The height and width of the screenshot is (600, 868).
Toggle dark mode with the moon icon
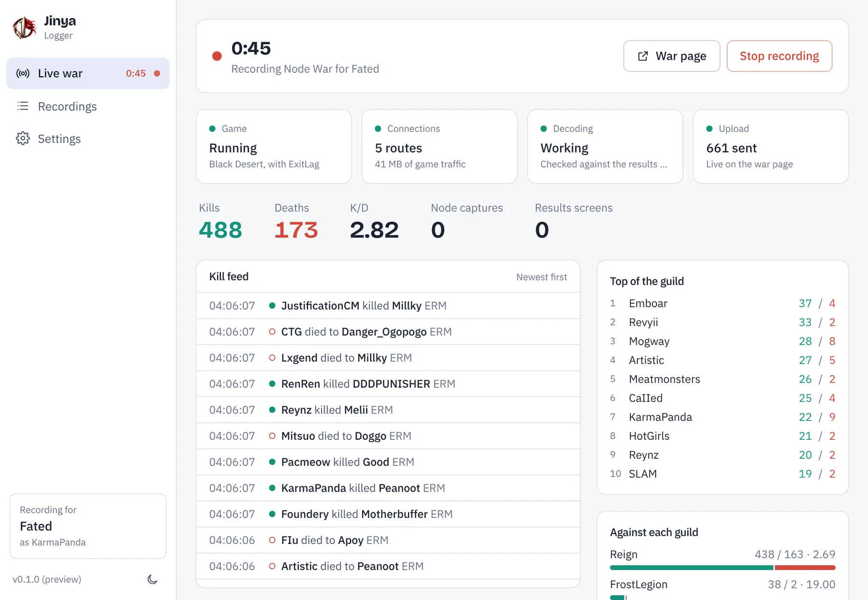coord(152,579)
